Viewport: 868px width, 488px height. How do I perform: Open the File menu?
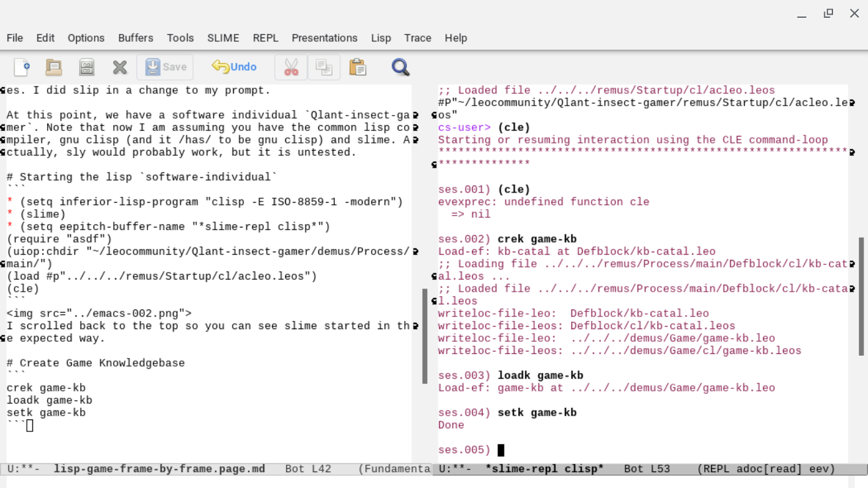coord(15,38)
